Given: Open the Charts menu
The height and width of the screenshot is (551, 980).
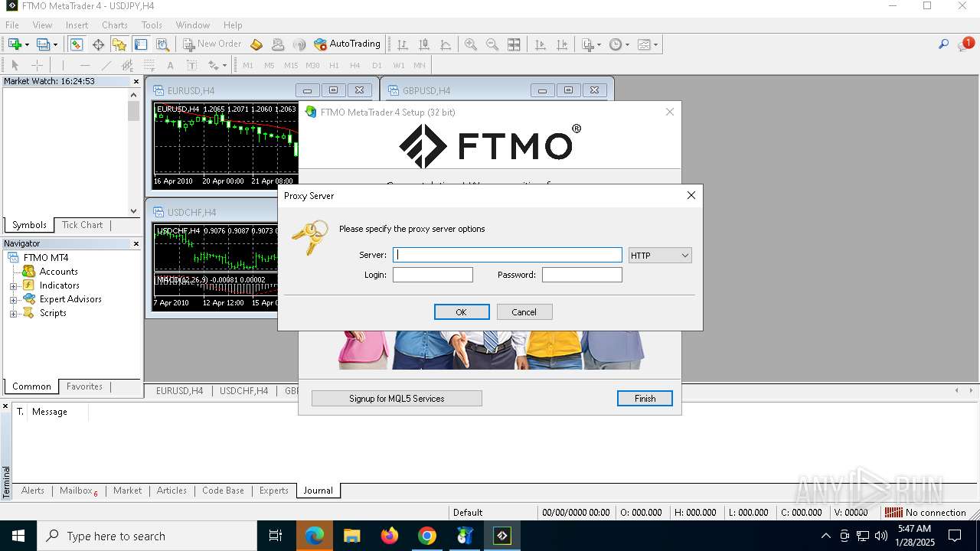Looking at the screenshot, I should pyautogui.click(x=115, y=24).
